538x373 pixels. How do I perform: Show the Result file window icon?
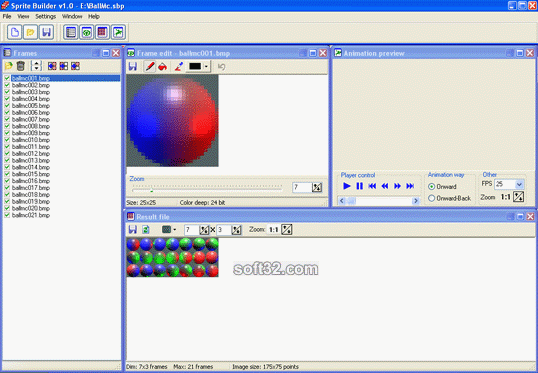102,32
